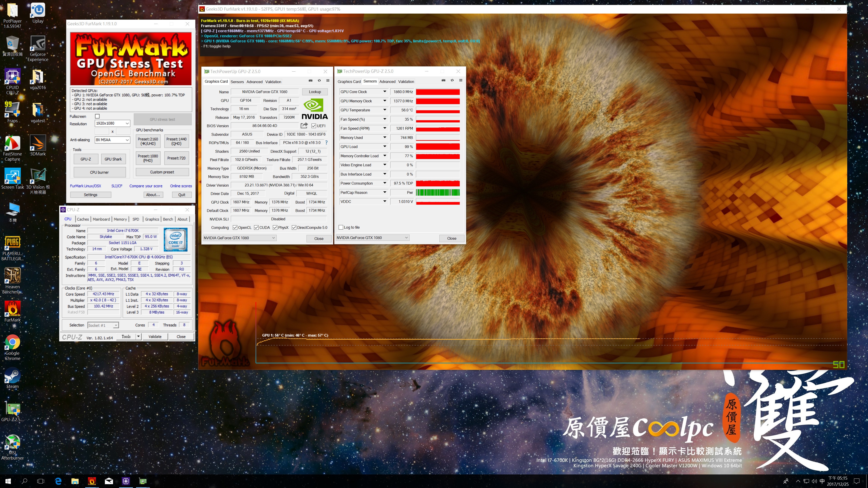The image size is (868, 488).
Task: Open Uplay desktop shortcut
Action: pyautogui.click(x=38, y=14)
